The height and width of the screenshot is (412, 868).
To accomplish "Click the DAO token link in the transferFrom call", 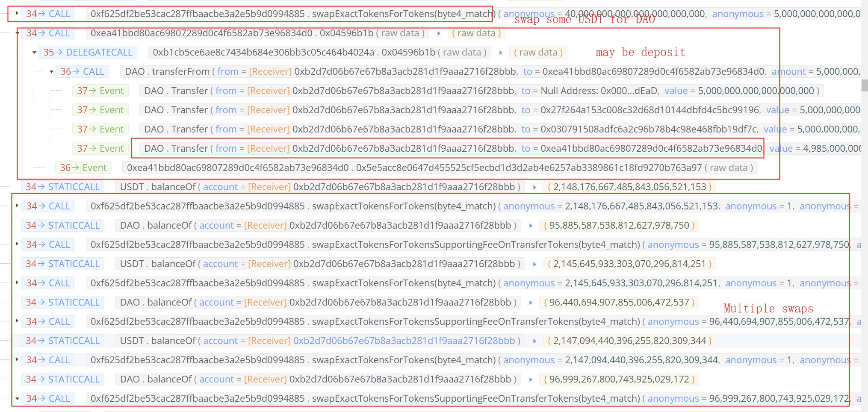I will pos(134,71).
